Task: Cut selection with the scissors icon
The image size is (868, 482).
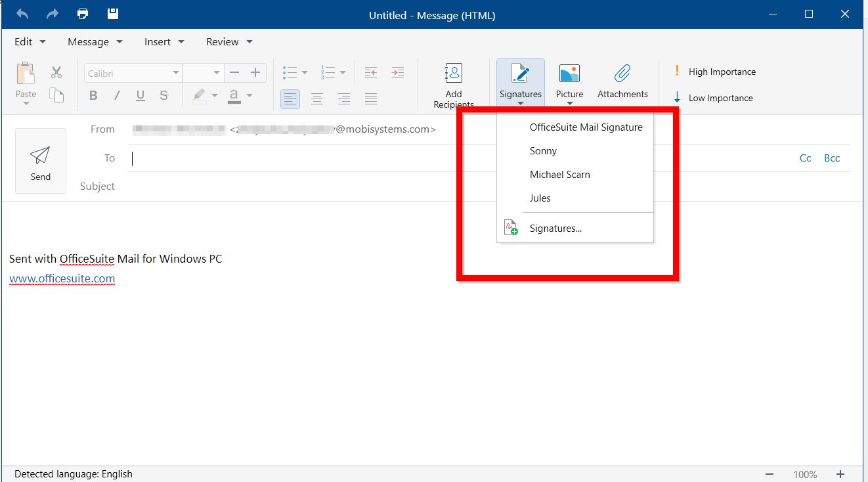Action: coord(56,72)
